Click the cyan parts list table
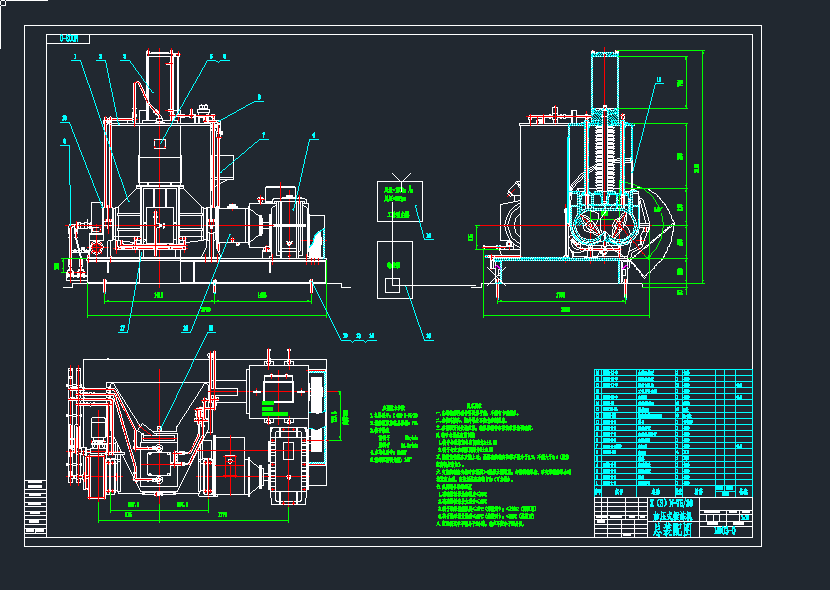Image resolution: width=830 pixels, height=590 pixels. point(672,428)
